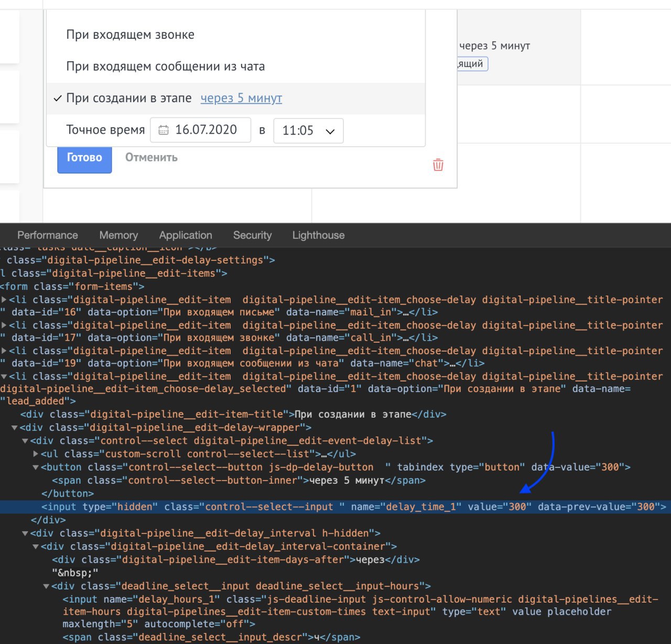671x644 pixels.
Task: Collapse the edit-delay-wrapper div node
Action: pos(15,428)
